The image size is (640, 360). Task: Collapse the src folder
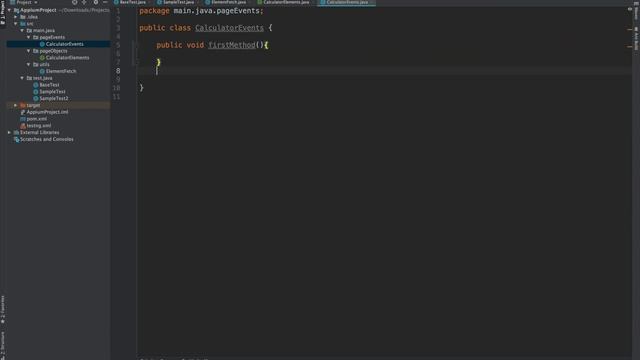16,24
